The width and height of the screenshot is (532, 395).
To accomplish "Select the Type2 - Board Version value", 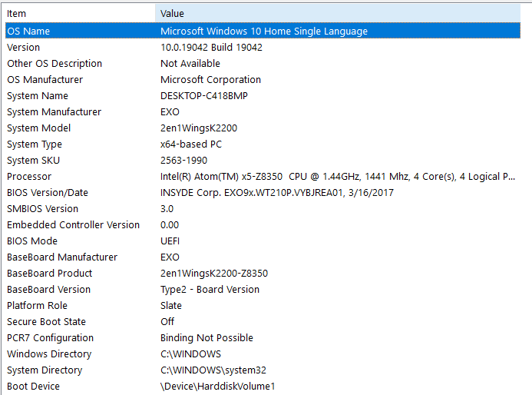I will tap(210, 290).
